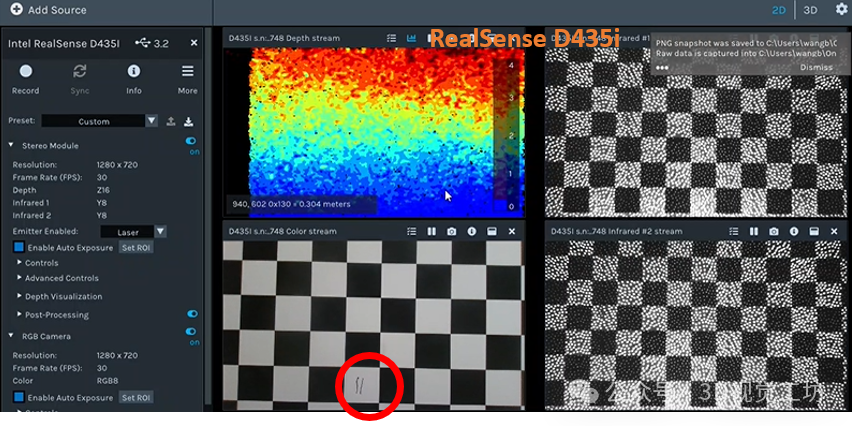Viewport: 852px width, 426px height.
Task: Open the device Info panel
Action: pyautogui.click(x=134, y=71)
